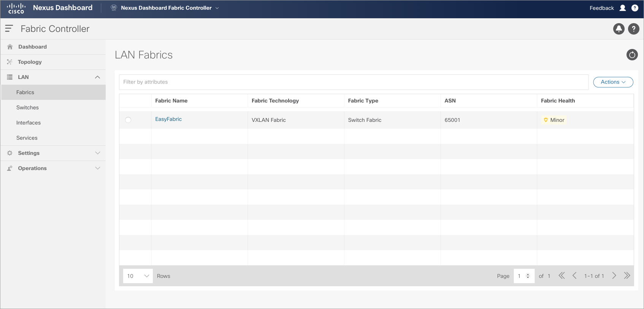Image resolution: width=644 pixels, height=309 pixels.
Task: Expand the Settings menu section
Action: click(x=53, y=153)
